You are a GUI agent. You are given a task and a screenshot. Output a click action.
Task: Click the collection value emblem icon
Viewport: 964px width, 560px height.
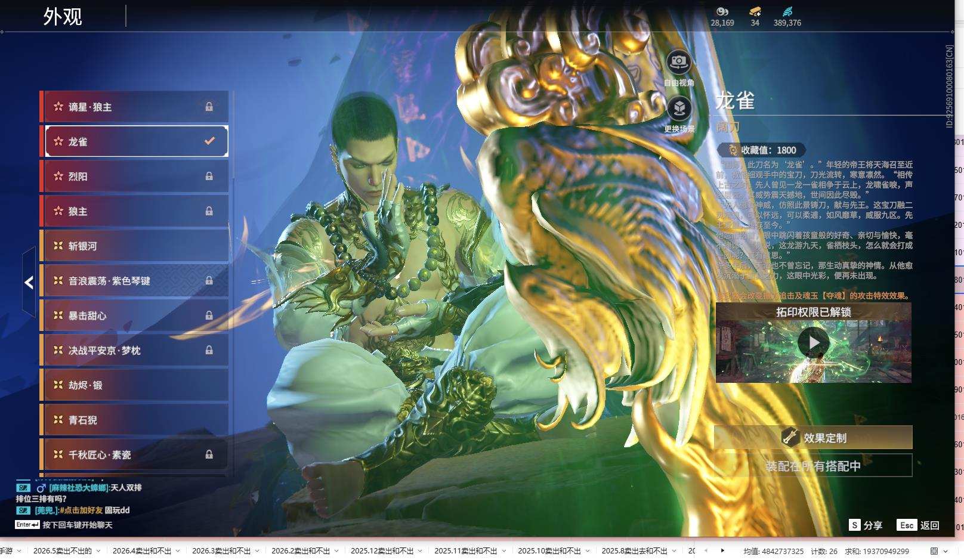tap(733, 150)
